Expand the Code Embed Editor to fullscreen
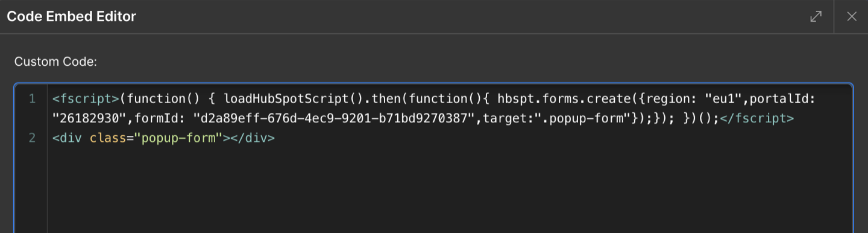This screenshot has width=868, height=233. tap(816, 16)
